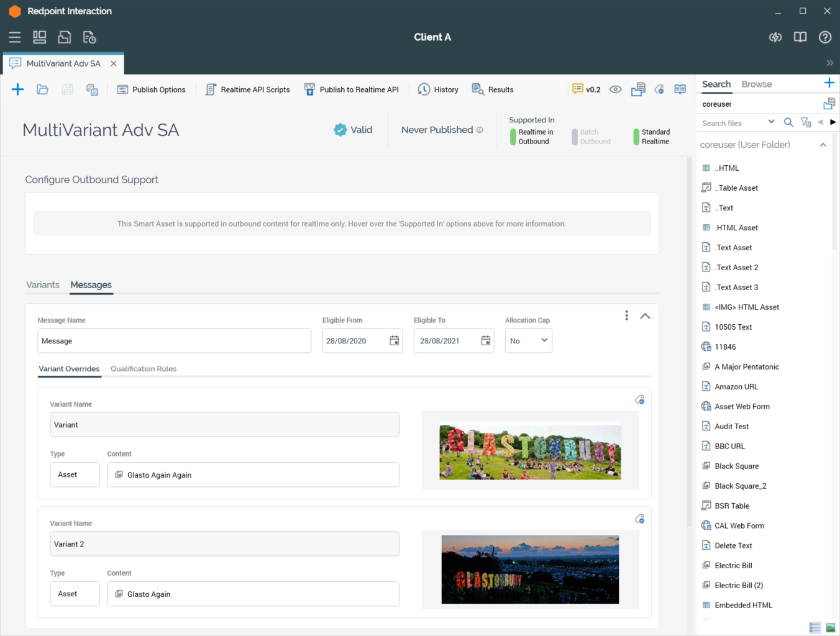Open the Allocation Cap dropdown

pos(528,341)
